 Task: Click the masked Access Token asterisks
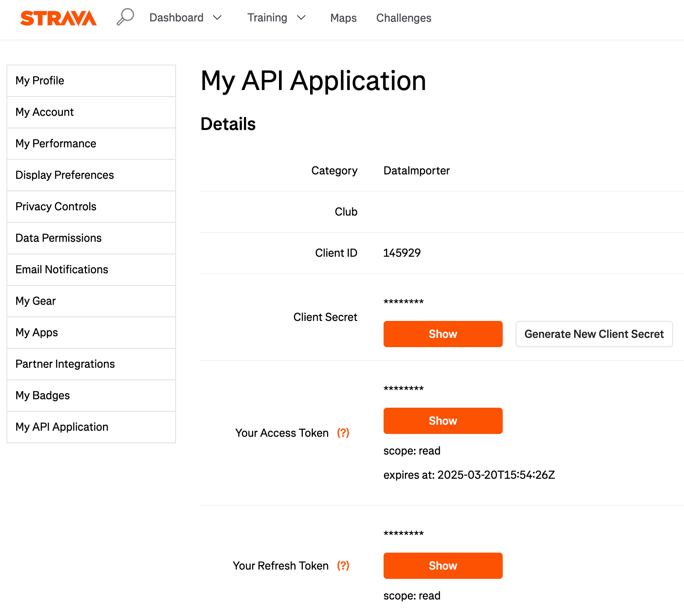(x=403, y=389)
